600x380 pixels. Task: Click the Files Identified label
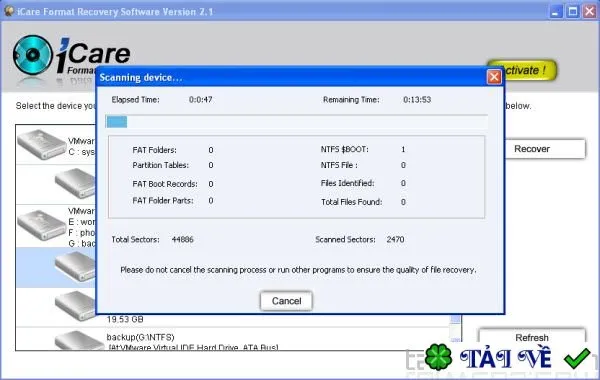(347, 183)
